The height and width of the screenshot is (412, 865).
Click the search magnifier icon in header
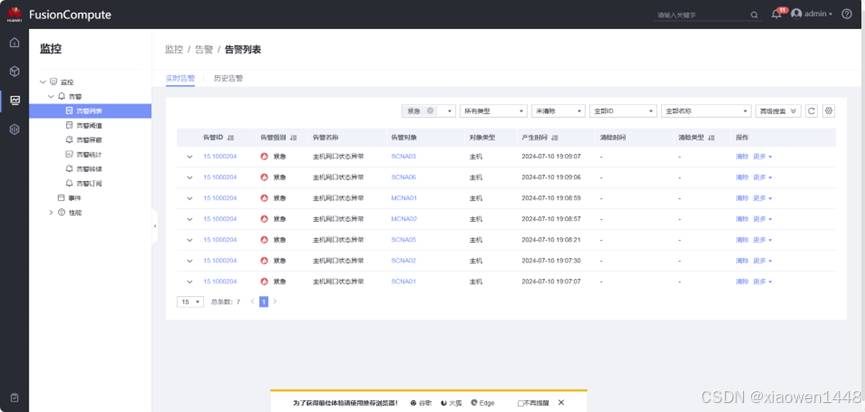click(754, 15)
